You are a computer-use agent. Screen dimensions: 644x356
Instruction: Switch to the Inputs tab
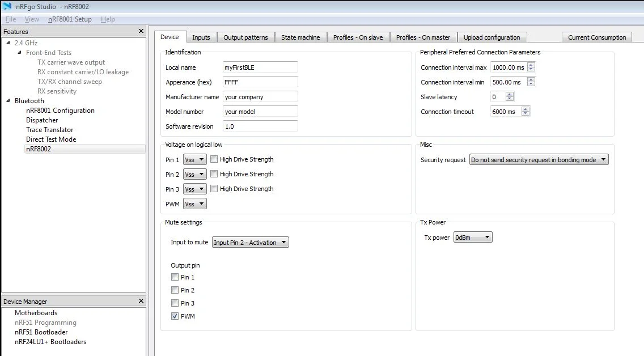pyautogui.click(x=201, y=37)
